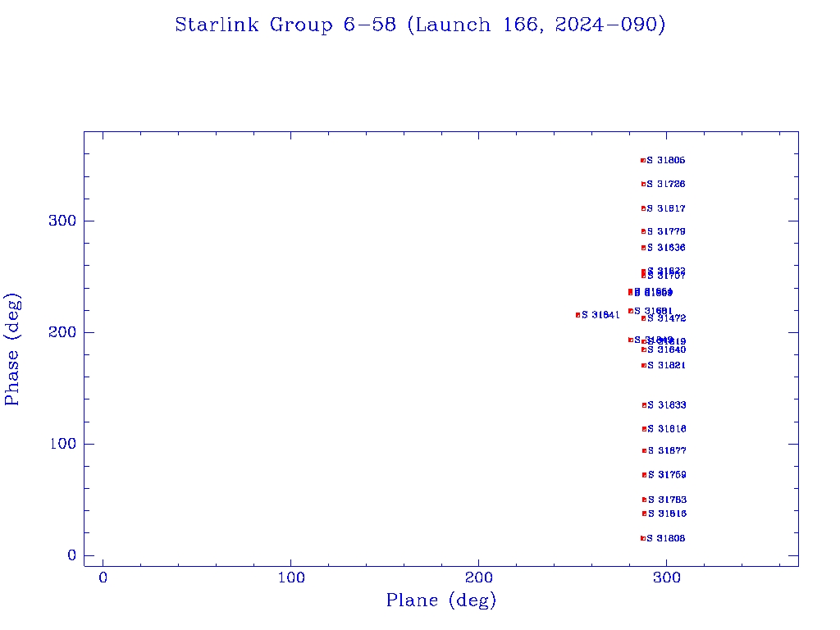Select the 200 tick label on Plane axis
Screen dimensions: 840x630
[478, 577]
